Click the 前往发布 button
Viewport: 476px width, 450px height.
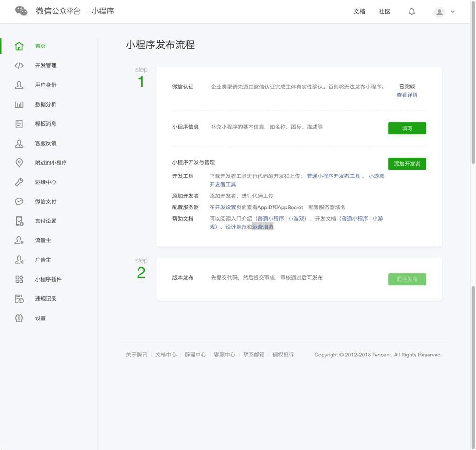tap(407, 279)
